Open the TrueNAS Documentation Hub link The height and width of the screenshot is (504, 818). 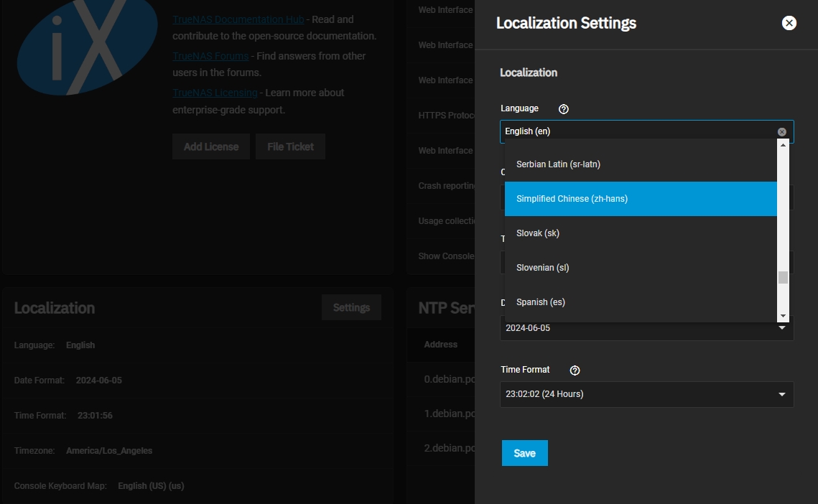pyautogui.click(x=238, y=19)
